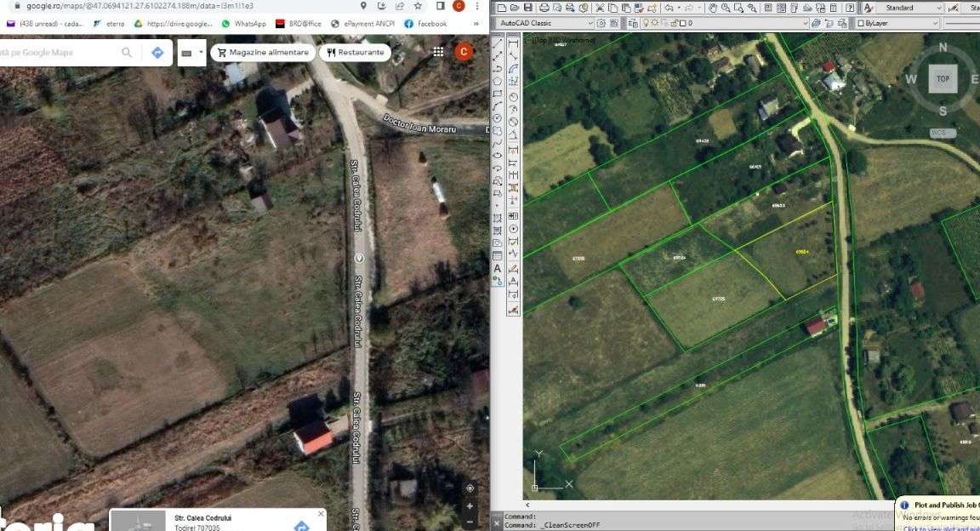Click the TOP face of the ViewCube
Screen dimensions: 980x531
pyautogui.click(x=943, y=79)
